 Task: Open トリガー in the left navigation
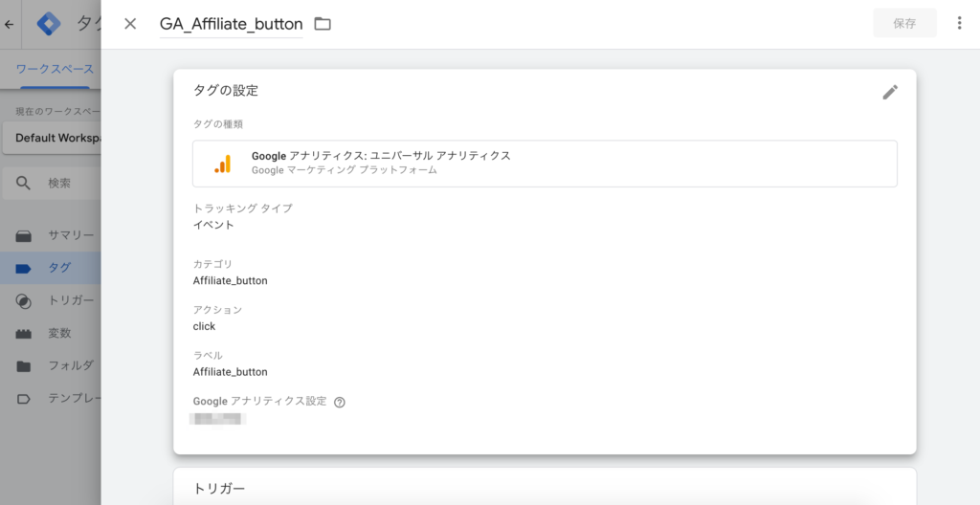tap(70, 300)
